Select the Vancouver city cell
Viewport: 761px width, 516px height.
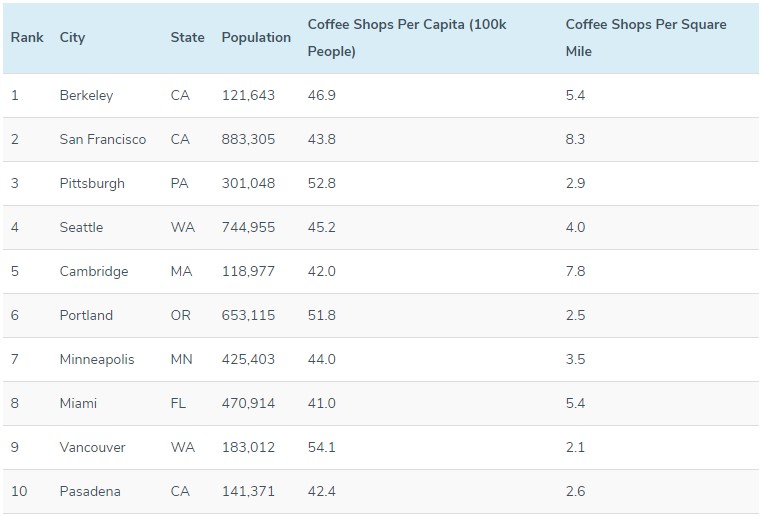[93, 448]
